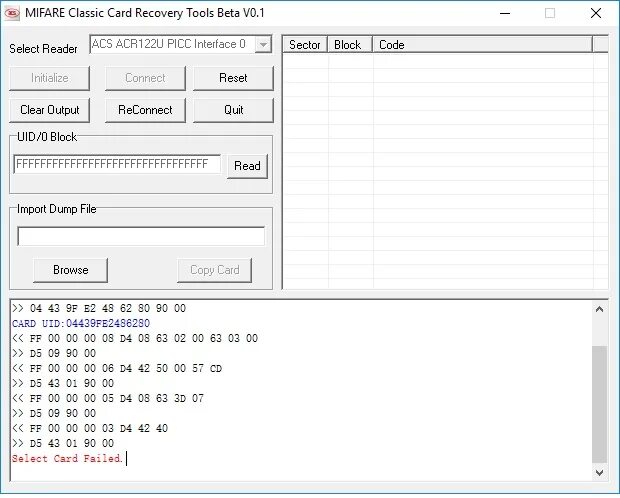620x498 pixels.
Task: Click the Block column header
Action: click(350, 45)
